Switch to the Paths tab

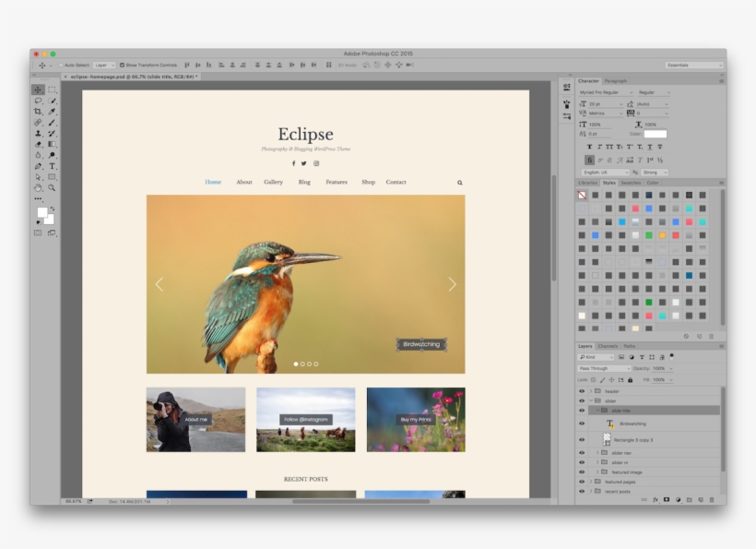pos(629,346)
